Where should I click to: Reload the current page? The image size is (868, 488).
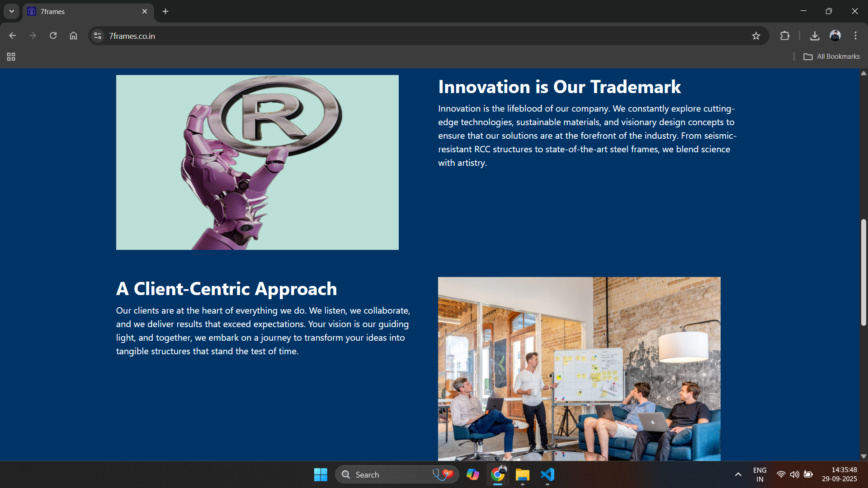[53, 36]
